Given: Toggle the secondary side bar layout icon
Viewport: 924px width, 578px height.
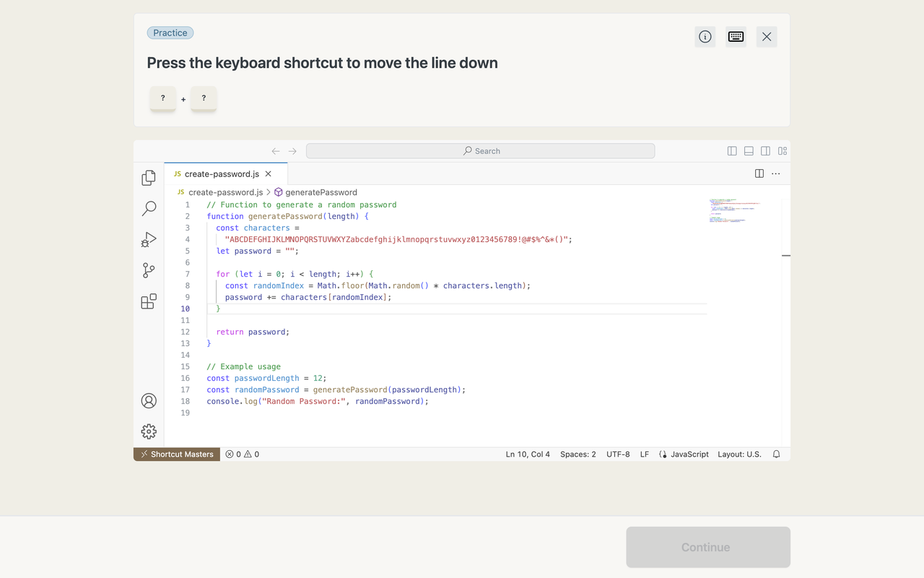Looking at the screenshot, I should (765, 151).
